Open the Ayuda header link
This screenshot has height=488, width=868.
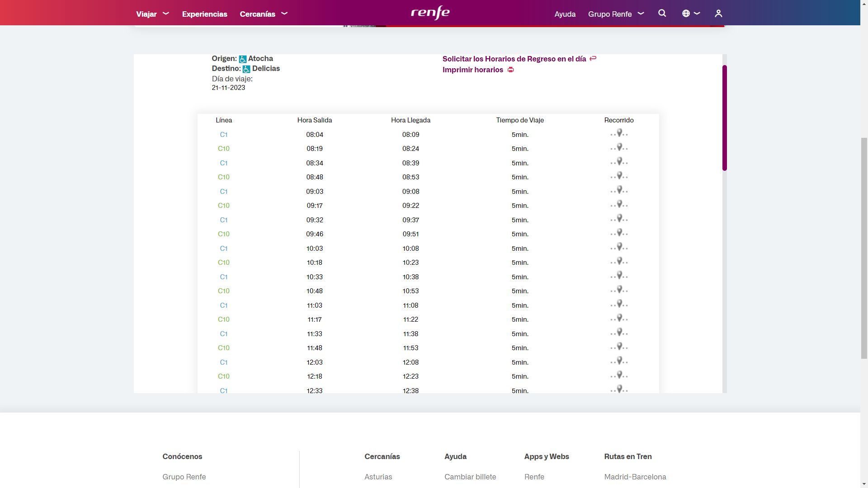point(565,14)
